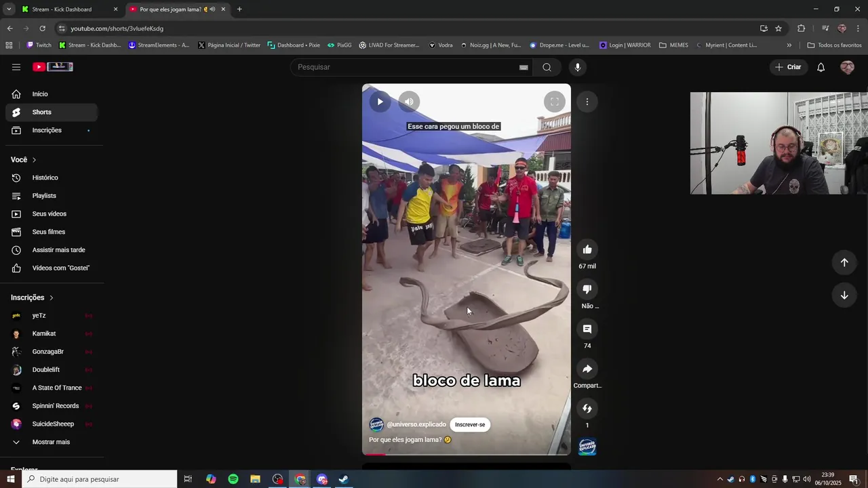This screenshot has width=868, height=488.
Task: Open fullscreen mode for the short
Action: click(554, 102)
